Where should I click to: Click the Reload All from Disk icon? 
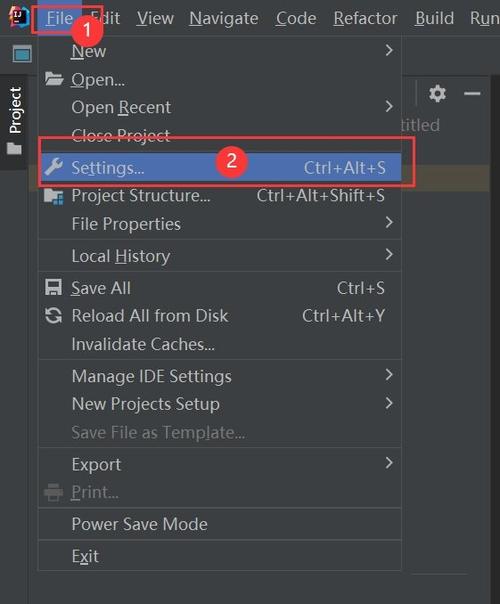point(53,315)
